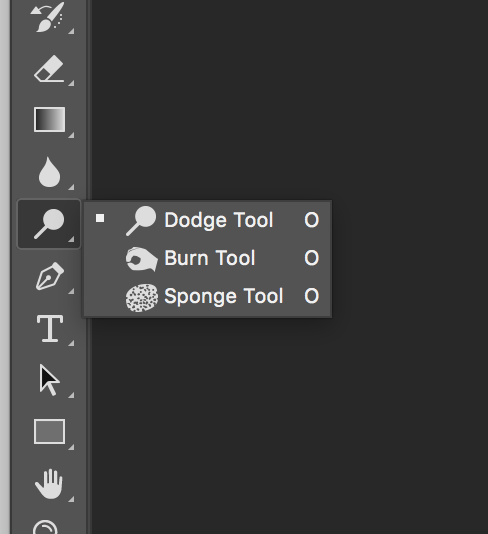Image resolution: width=488 pixels, height=534 pixels.
Task: Expand the Eraser tool flyout triangle
Action: 71,83
